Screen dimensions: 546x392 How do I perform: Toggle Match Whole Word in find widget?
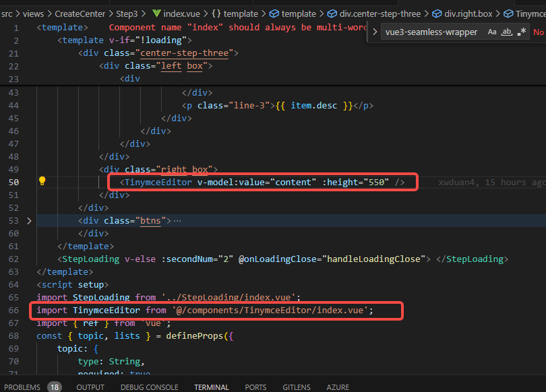tap(507, 32)
